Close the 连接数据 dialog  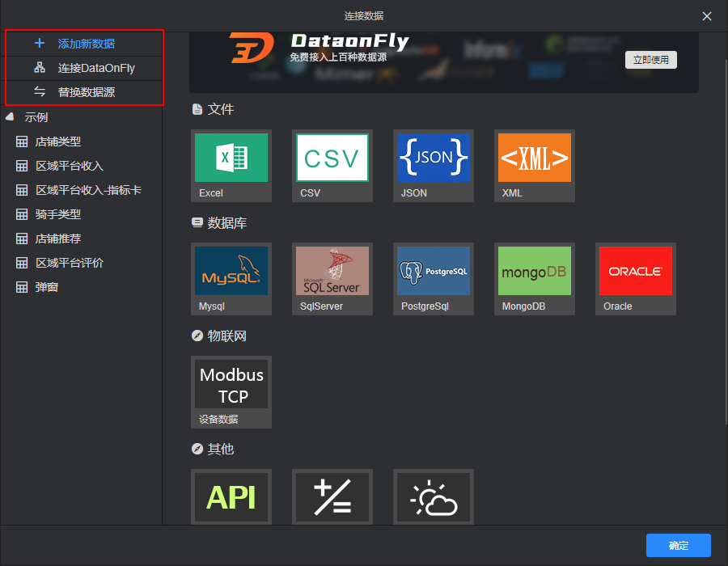click(x=707, y=16)
